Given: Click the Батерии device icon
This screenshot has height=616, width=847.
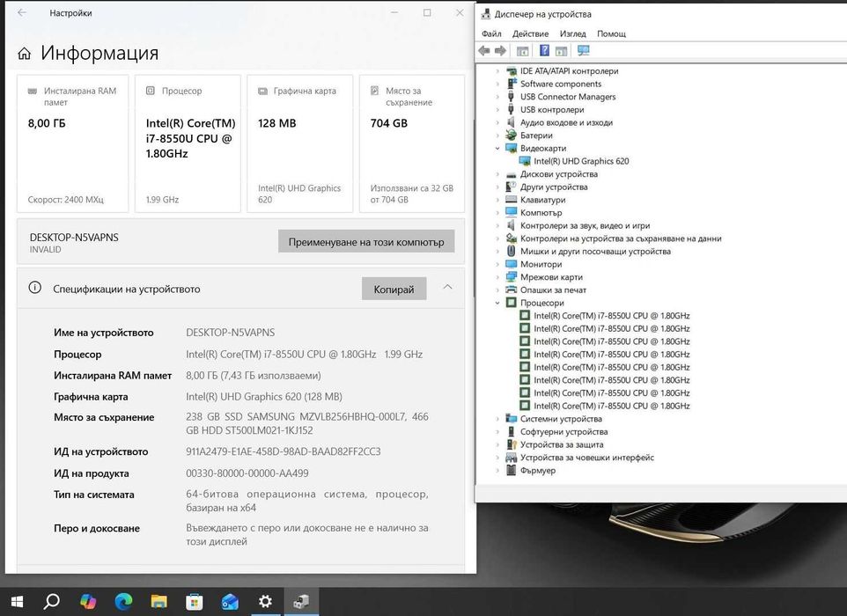Looking at the screenshot, I should pos(511,135).
